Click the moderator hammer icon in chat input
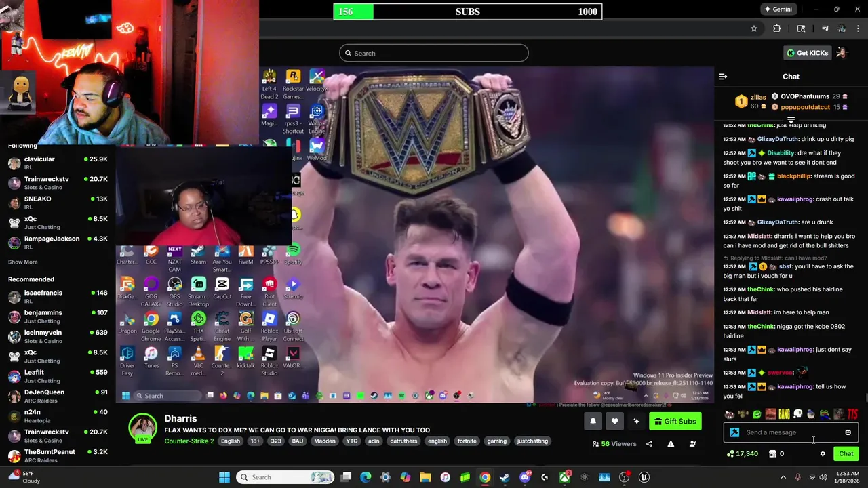 [734, 432]
